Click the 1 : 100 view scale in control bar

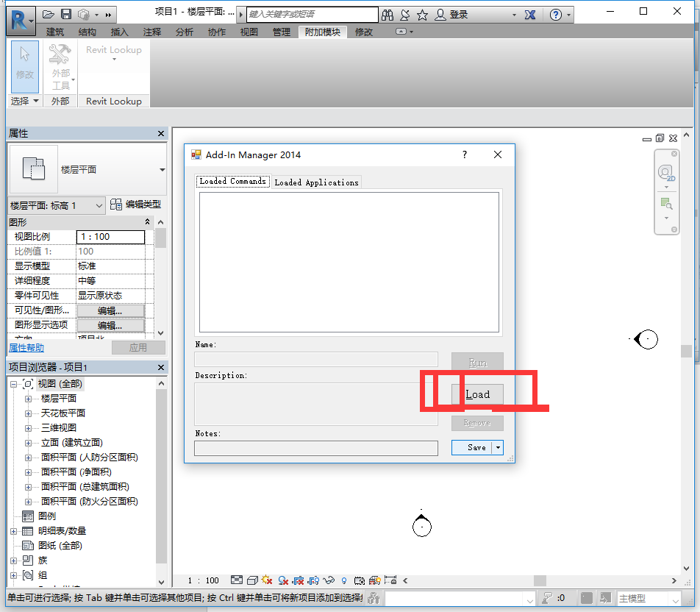203,580
